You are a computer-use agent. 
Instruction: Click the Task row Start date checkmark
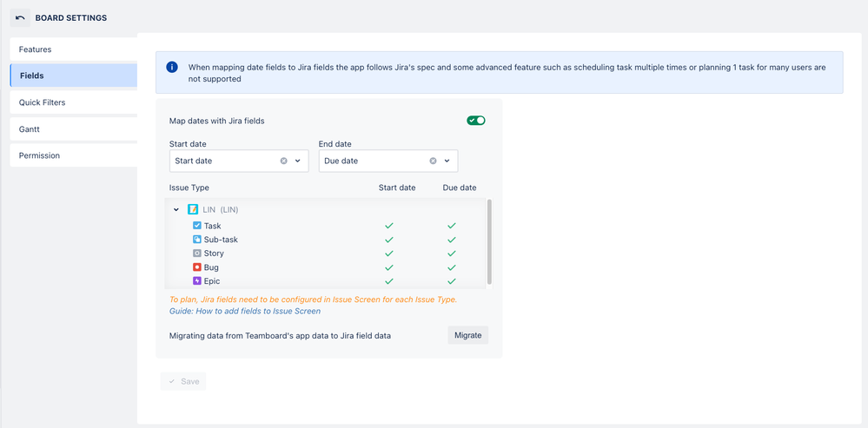[x=389, y=226]
